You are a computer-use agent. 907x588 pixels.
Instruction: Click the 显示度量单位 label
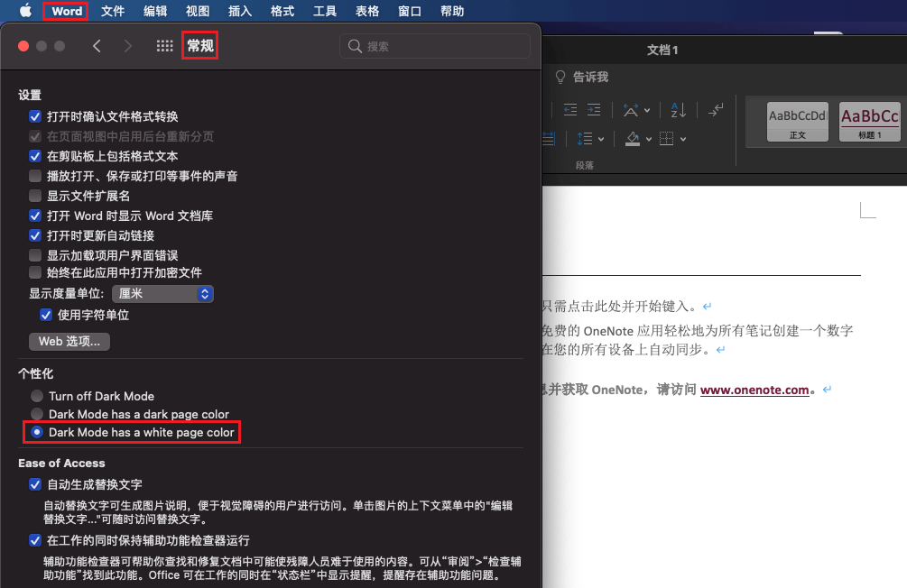[67, 294]
